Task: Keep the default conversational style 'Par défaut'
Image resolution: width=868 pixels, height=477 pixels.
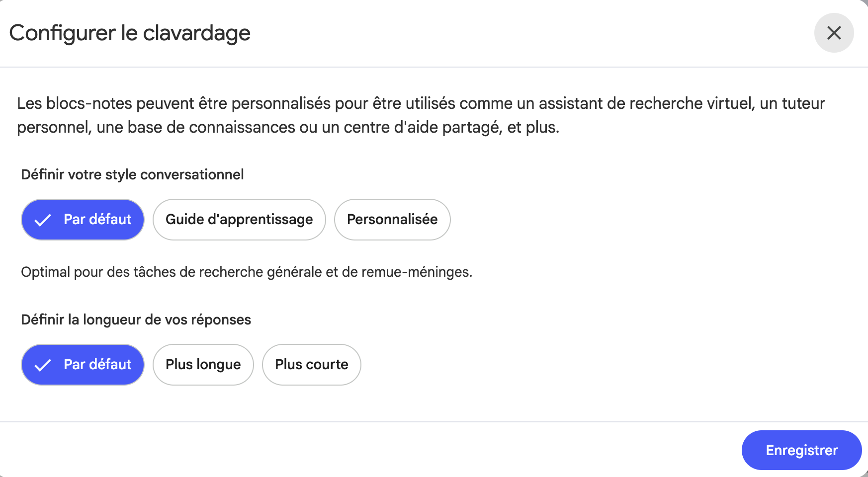Action: pyautogui.click(x=83, y=219)
